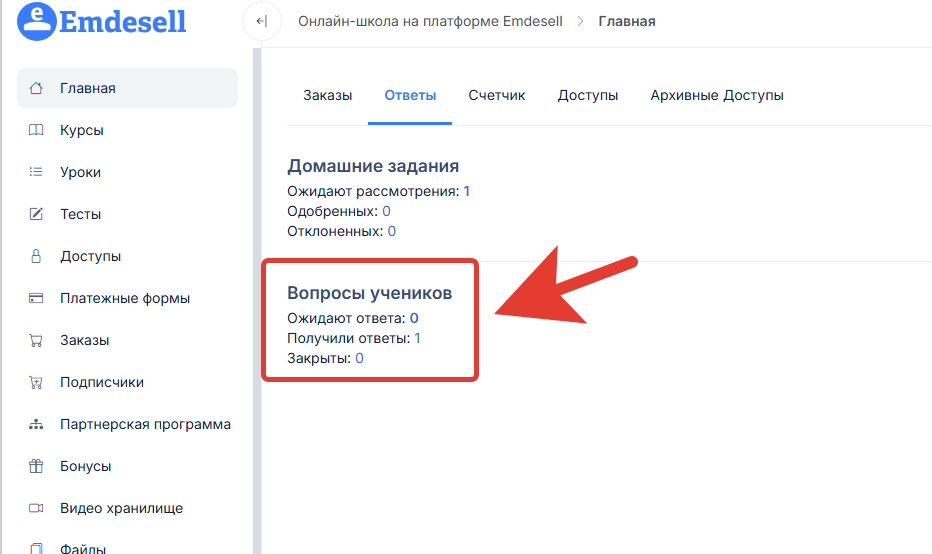Click the lock icon for Доступы
This screenshot has height=554, width=932.
[x=37, y=256]
